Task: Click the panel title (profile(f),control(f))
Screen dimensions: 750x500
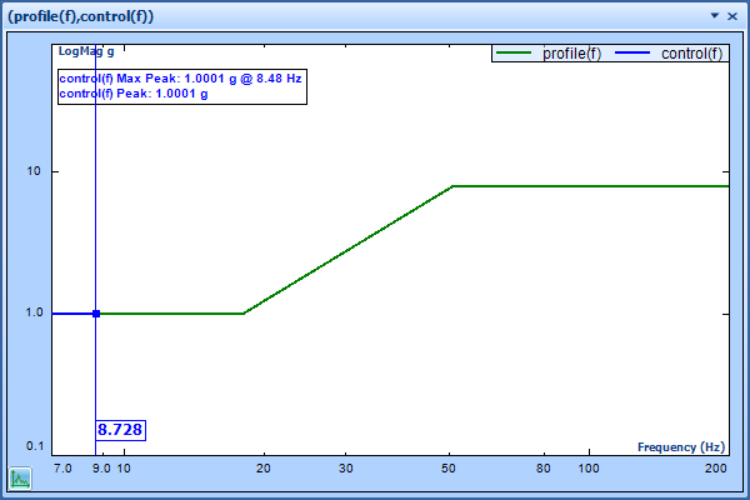Action: point(80,16)
